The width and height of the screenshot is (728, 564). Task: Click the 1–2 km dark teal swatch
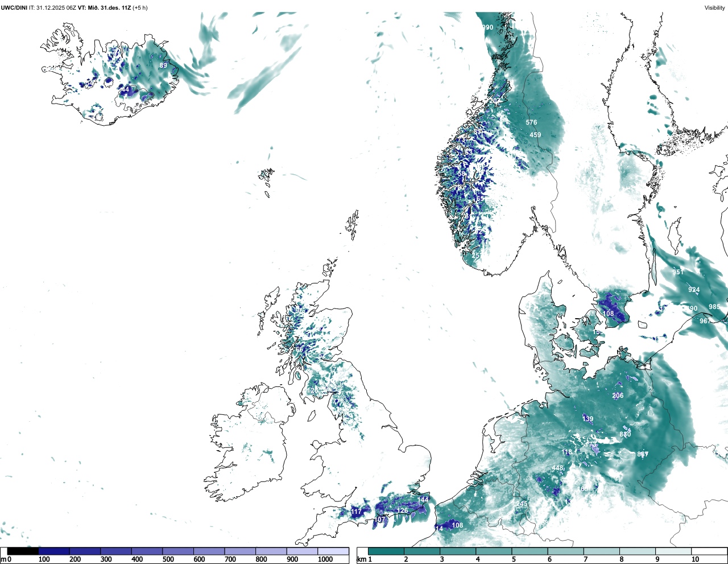(x=386, y=551)
